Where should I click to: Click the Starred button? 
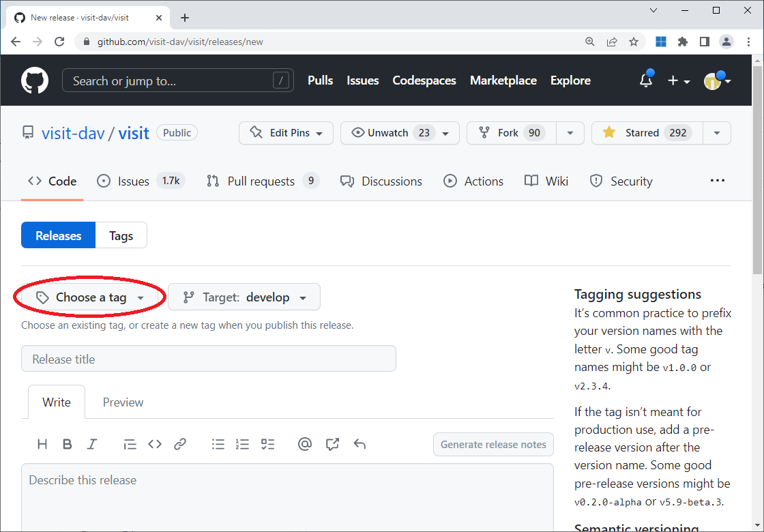coord(647,133)
